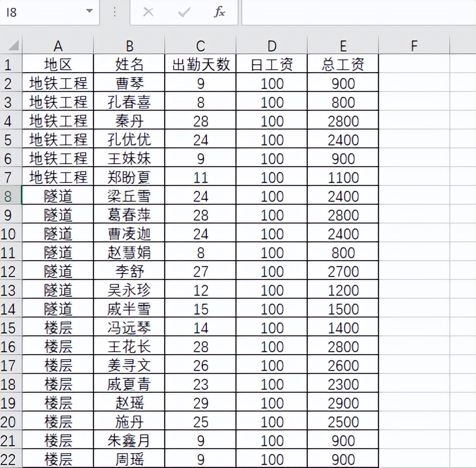
Task: Click the cell with value 2800 for 秦丹
Action: (343, 120)
